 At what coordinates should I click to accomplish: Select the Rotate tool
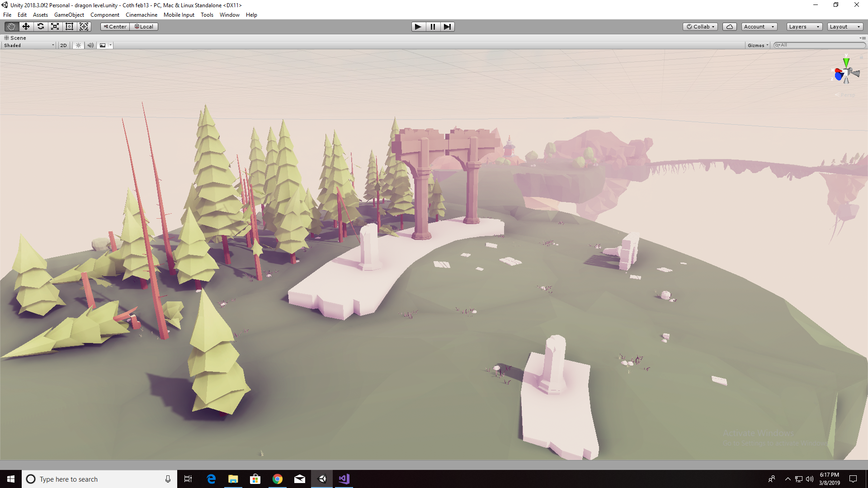41,27
